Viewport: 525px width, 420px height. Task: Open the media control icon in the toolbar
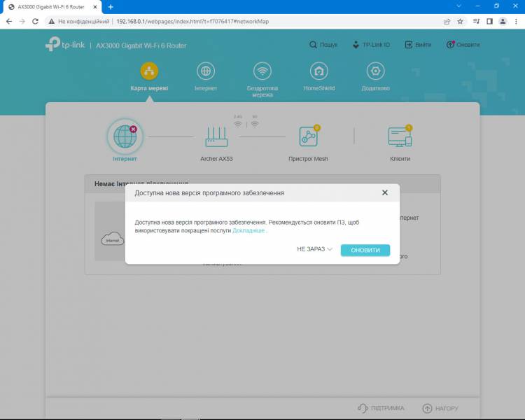coord(476,22)
